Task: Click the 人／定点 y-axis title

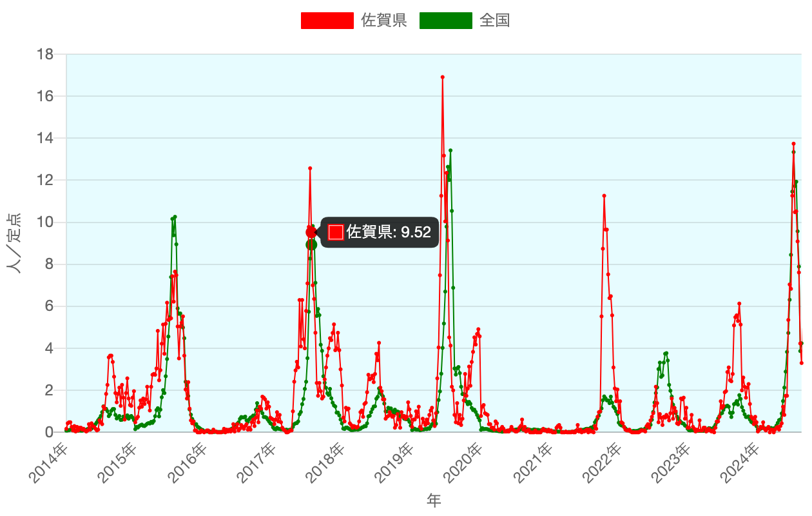Action: 14,243
